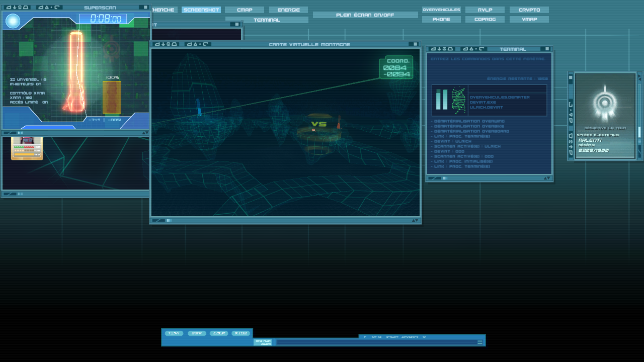Click the 100% orange gauge in Superscan
Image resolution: width=644 pixels, height=362 pixels.
(112, 97)
